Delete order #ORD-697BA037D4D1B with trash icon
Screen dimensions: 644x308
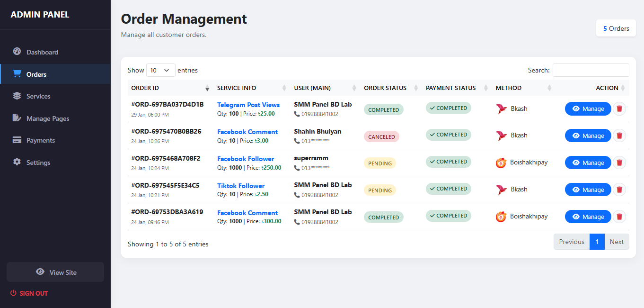(x=619, y=109)
